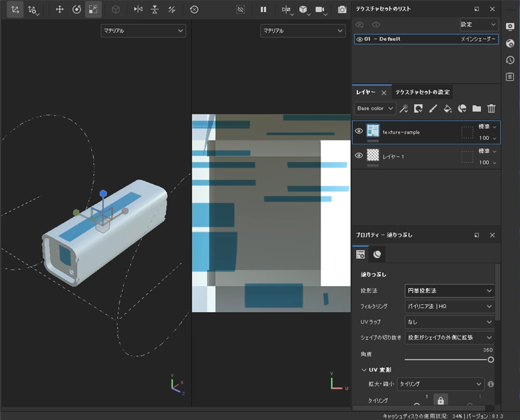This screenshot has height=420, width=520.
Task: Toggle the tiling lock icon
Action: (x=441, y=400)
